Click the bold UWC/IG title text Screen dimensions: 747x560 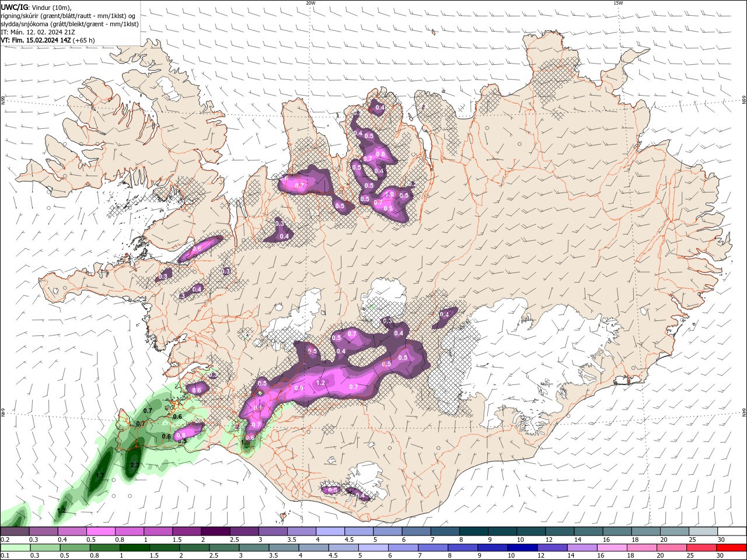coord(14,7)
